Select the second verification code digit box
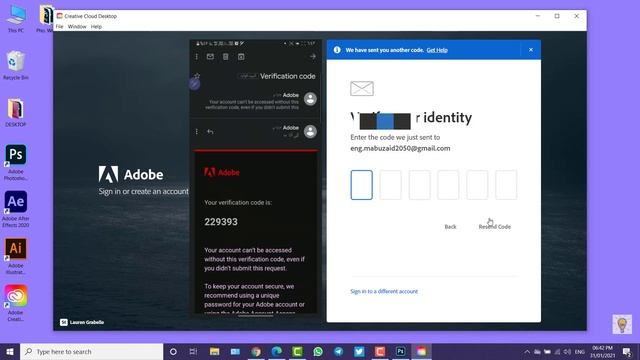 (390, 185)
